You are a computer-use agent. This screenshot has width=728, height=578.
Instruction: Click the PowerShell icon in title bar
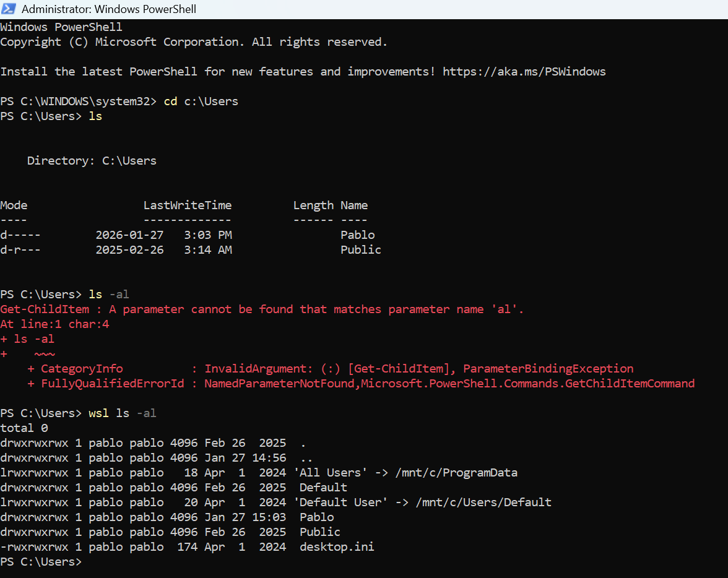tap(9, 9)
